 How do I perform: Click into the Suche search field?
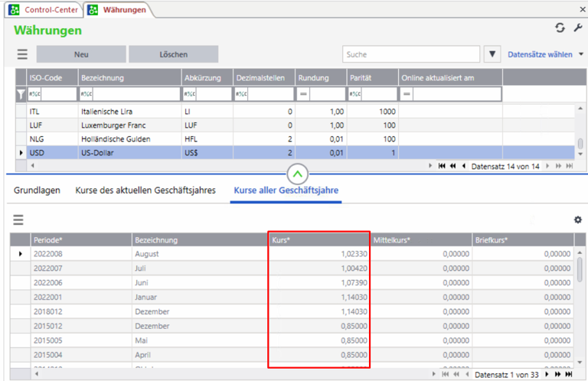point(411,54)
